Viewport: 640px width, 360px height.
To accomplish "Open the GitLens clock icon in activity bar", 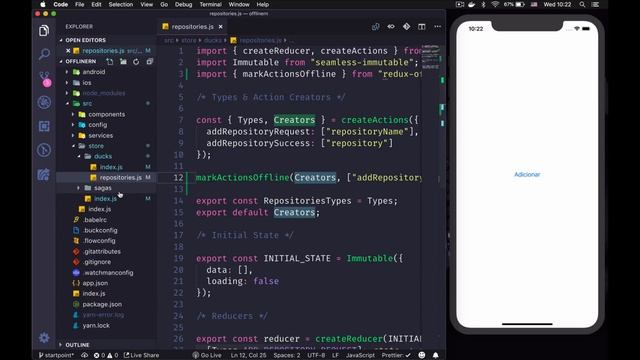I will pyautogui.click(x=44, y=150).
